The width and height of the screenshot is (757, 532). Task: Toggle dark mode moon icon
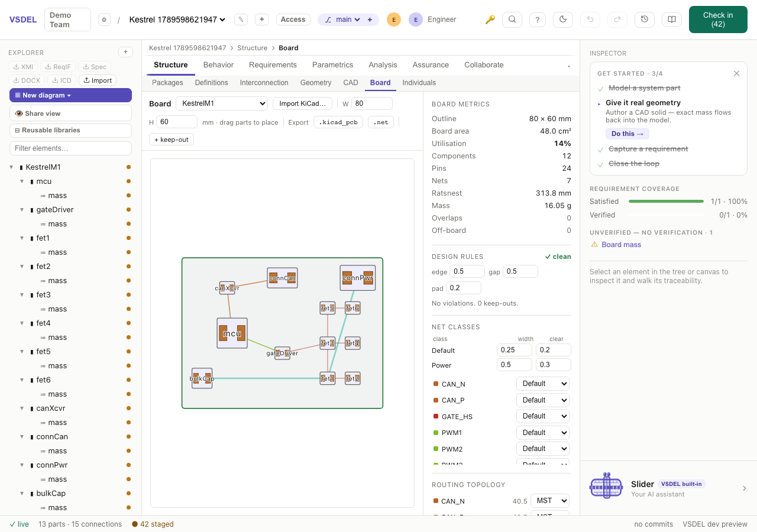563,20
